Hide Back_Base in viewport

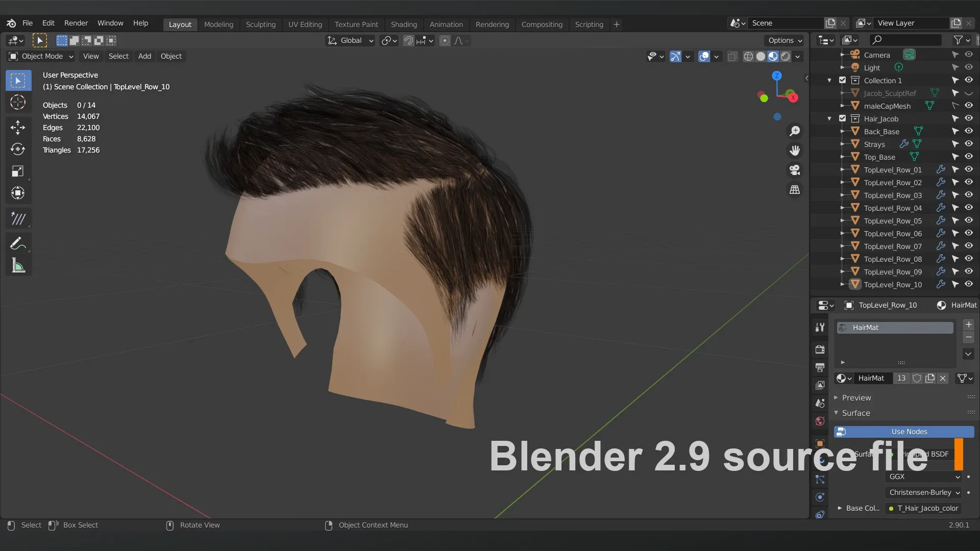pos(968,131)
